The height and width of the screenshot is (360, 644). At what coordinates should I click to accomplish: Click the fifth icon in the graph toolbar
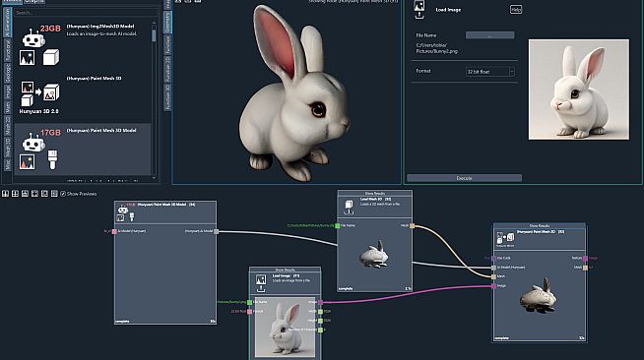pos(44,194)
